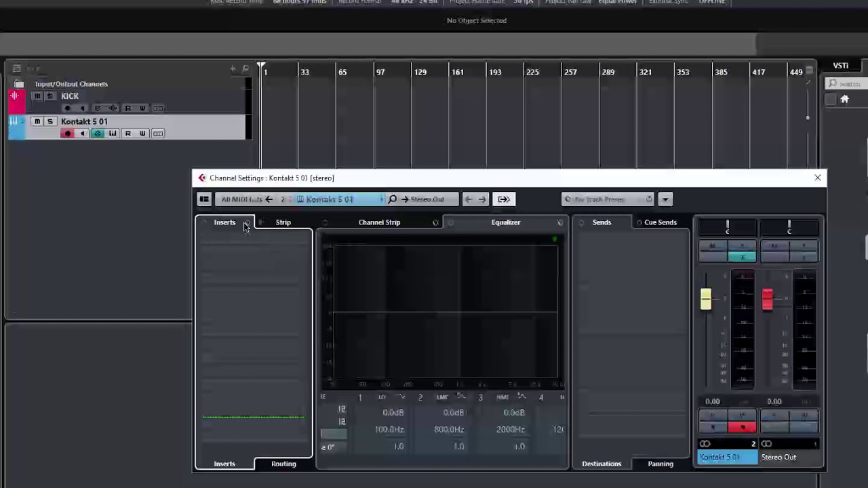Mute the KICK track
This screenshot has height=488, width=868.
click(37, 96)
